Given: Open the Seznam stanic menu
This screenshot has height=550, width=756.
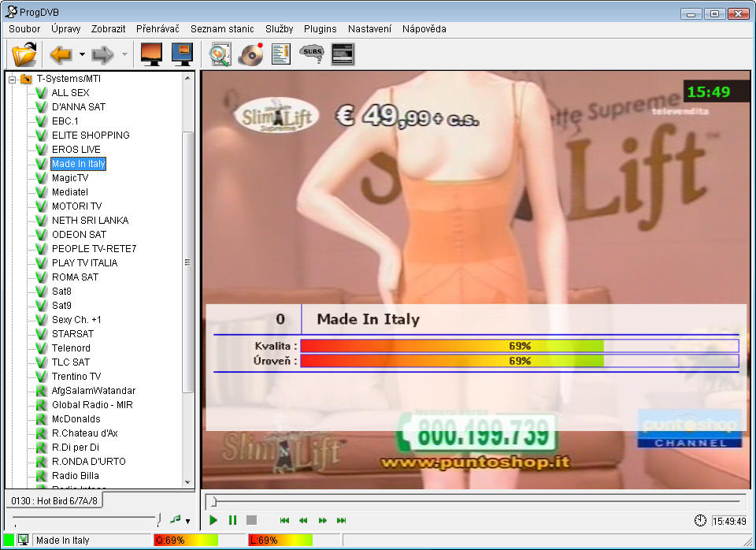Looking at the screenshot, I should click(222, 28).
